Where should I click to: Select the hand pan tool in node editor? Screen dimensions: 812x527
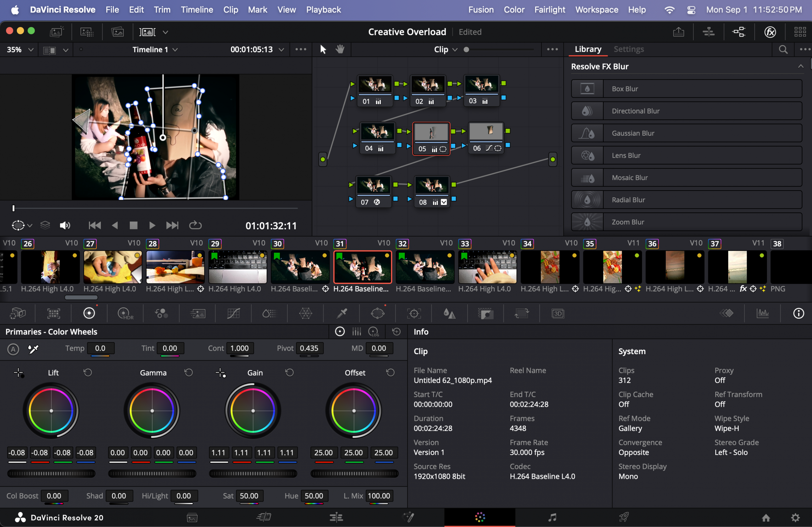point(339,49)
